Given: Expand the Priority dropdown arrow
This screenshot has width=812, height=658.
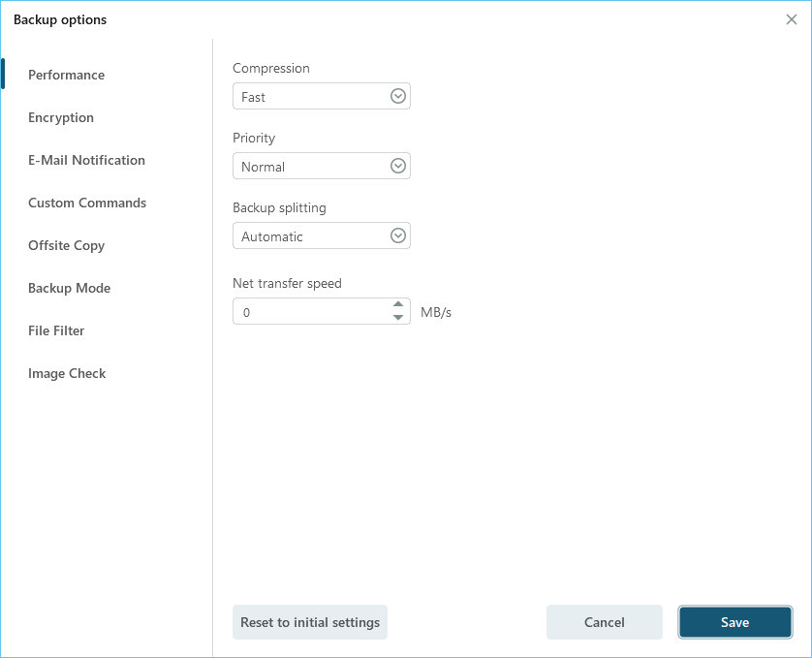Looking at the screenshot, I should coord(397,166).
